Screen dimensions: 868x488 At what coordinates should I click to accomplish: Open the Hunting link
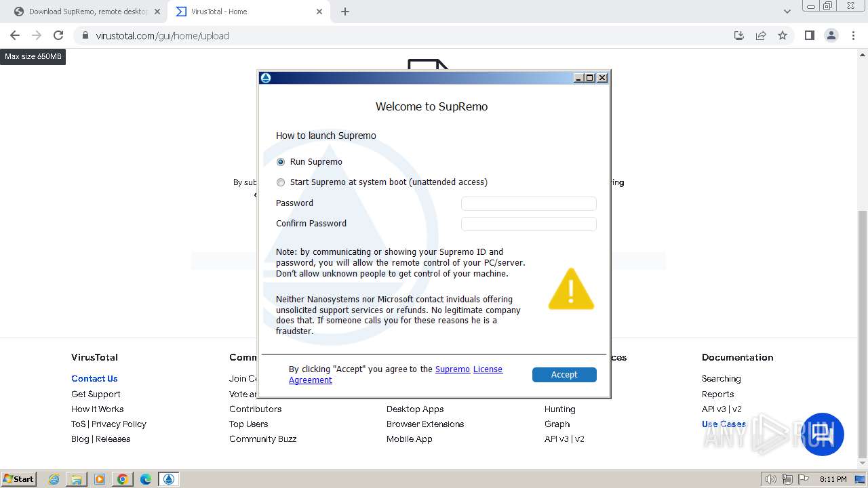[559, 409]
